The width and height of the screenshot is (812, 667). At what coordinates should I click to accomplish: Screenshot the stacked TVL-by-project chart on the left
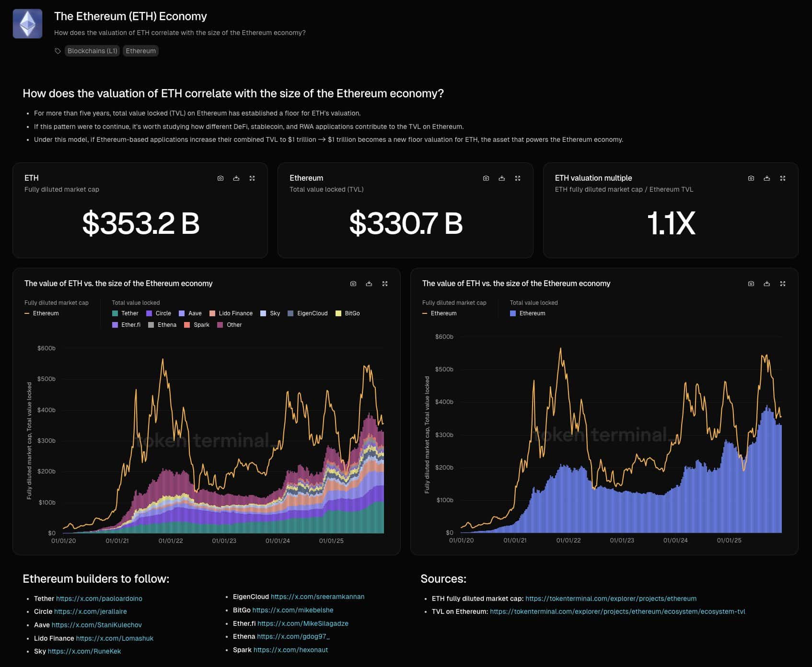tap(353, 284)
